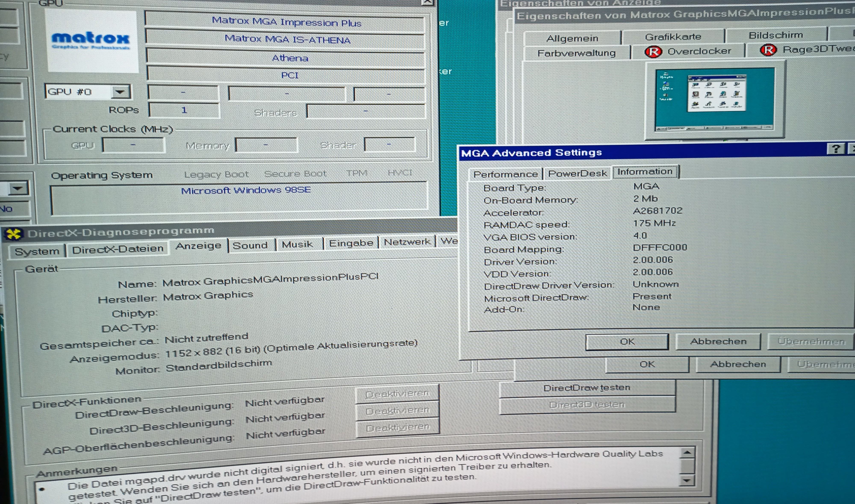Open the Sound tab in DirectX diagnostics

(x=250, y=245)
